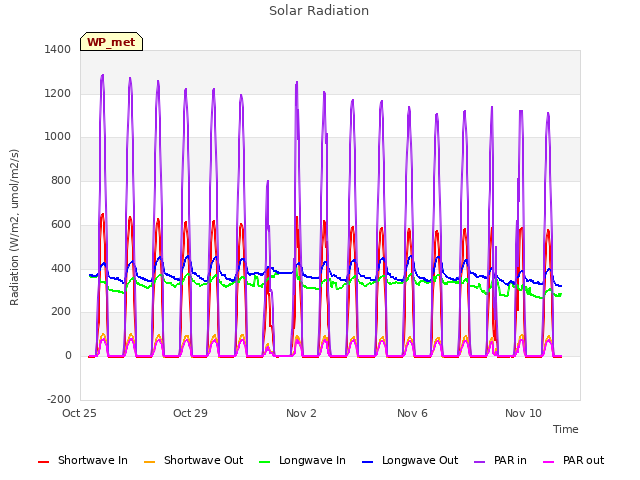Screen dimensions: 640x480
Task: Click the 1000 y-axis tick label
Action: pyautogui.click(x=58, y=136)
